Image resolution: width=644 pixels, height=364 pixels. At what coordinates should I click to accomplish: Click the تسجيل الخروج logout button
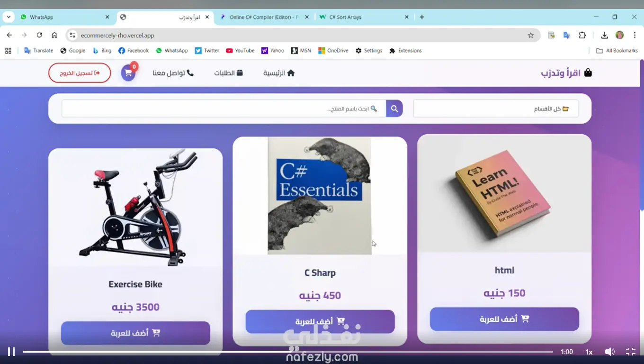pyautogui.click(x=80, y=73)
